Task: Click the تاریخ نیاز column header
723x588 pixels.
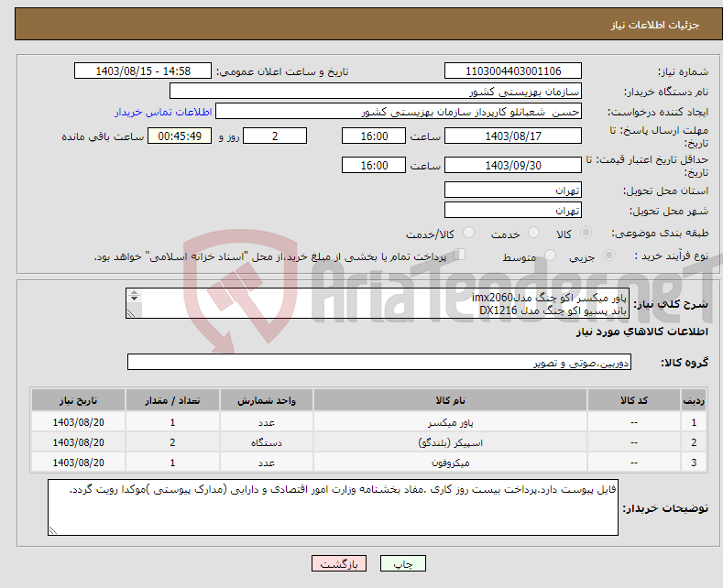Action: pyautogui.click(x=79, y=400)
